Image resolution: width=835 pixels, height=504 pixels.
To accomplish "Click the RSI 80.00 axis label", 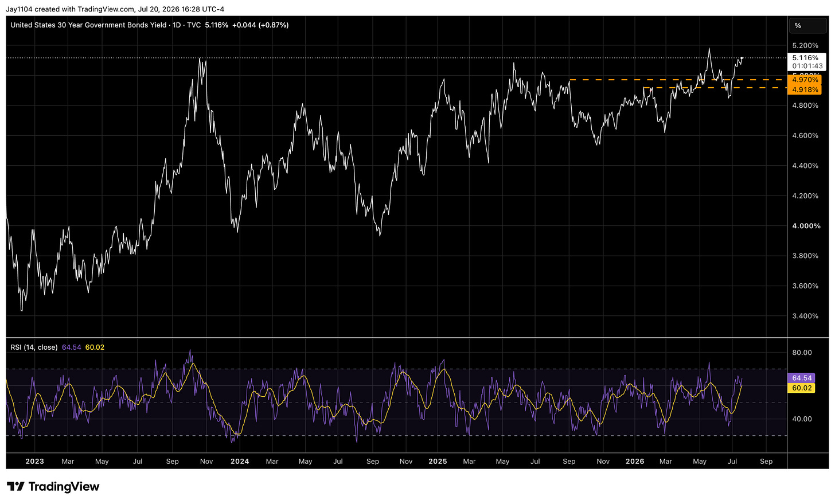I will 802,353.
